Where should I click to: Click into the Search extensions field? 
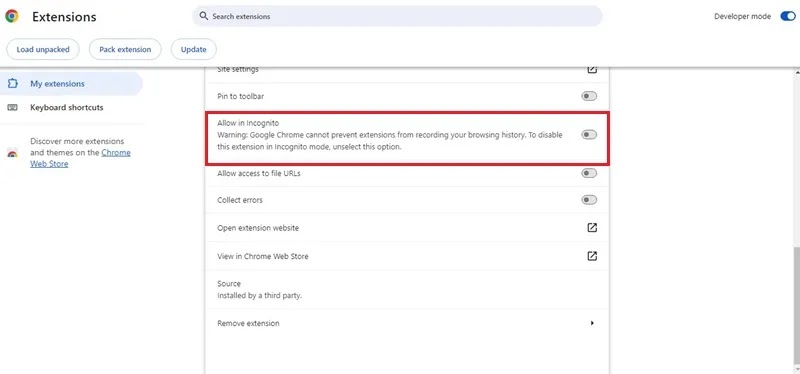click(x=397, y=16)
